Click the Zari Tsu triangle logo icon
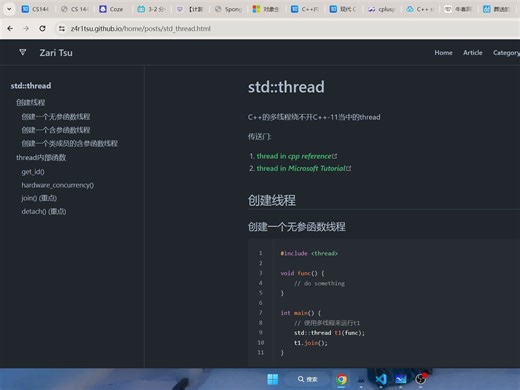 (23, 52)
